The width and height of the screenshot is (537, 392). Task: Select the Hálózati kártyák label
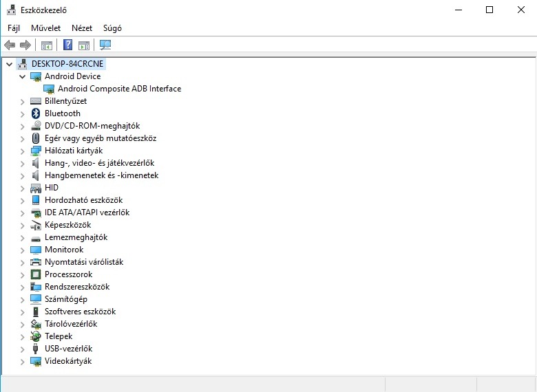(x=74, y=151)
